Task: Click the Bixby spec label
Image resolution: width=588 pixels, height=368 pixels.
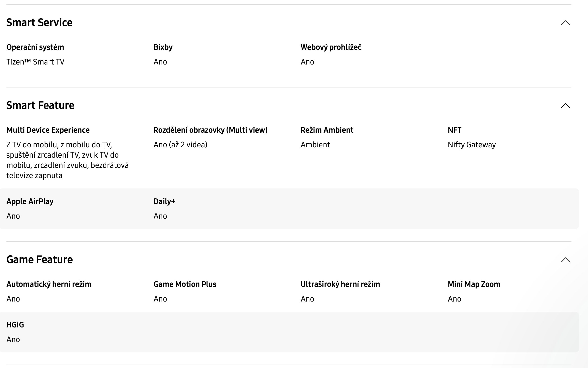Action: point(163,47)
